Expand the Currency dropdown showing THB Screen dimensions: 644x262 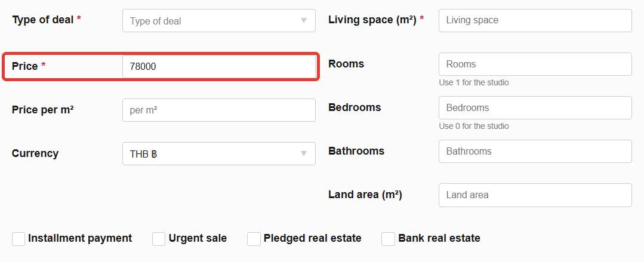pyautogui.click(x=218, y=154)
